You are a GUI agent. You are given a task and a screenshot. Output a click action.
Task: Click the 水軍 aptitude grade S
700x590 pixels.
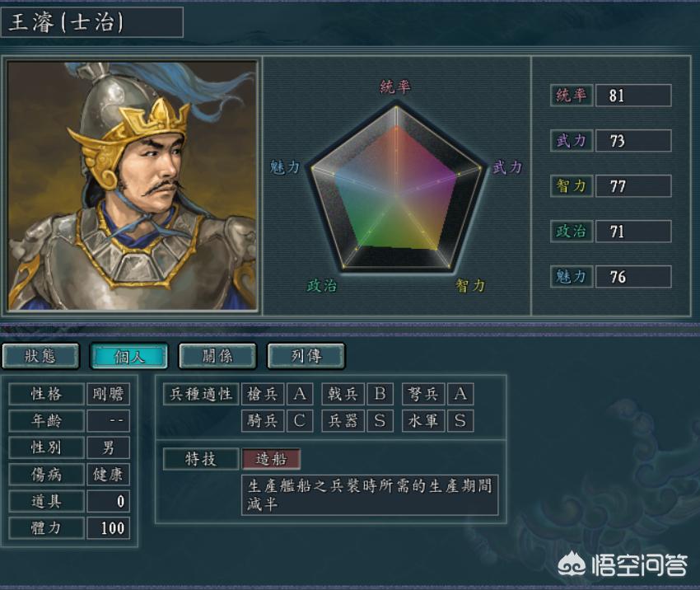(460, 421)
